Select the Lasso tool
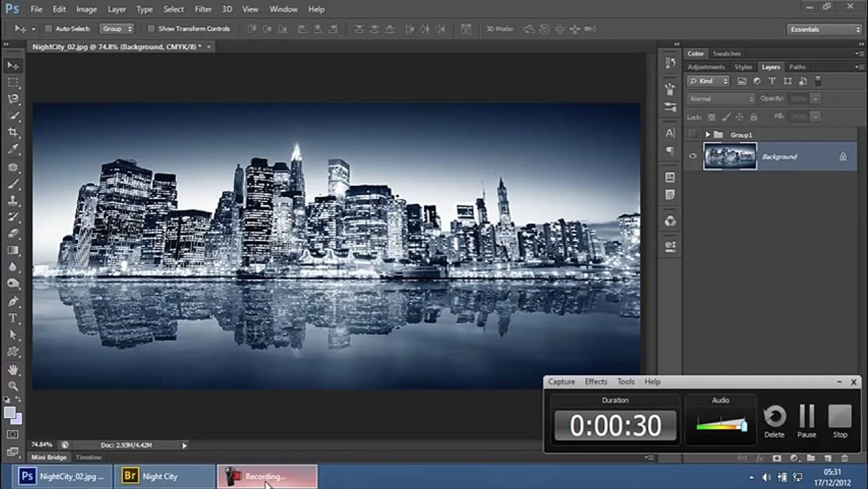Screen dimensions: 868x489 13,99
